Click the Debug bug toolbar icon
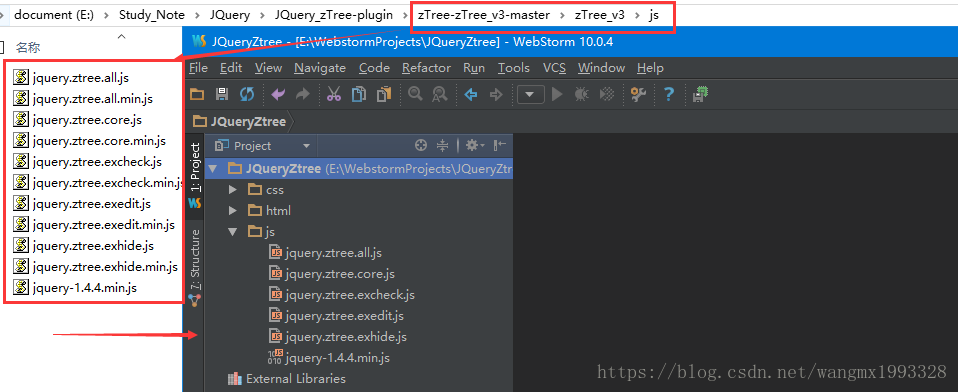The width and height of the screenshot is (958, 392). [582, 95]
